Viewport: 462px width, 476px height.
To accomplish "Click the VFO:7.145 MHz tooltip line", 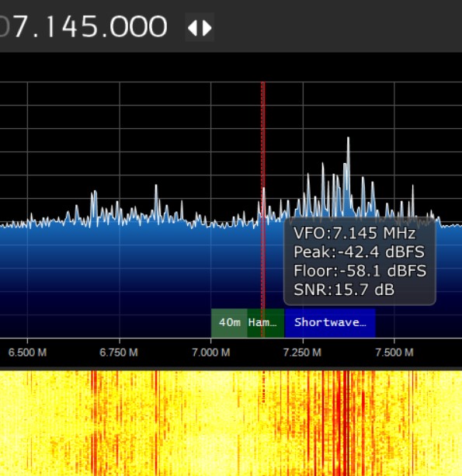I will coord(355,233).
